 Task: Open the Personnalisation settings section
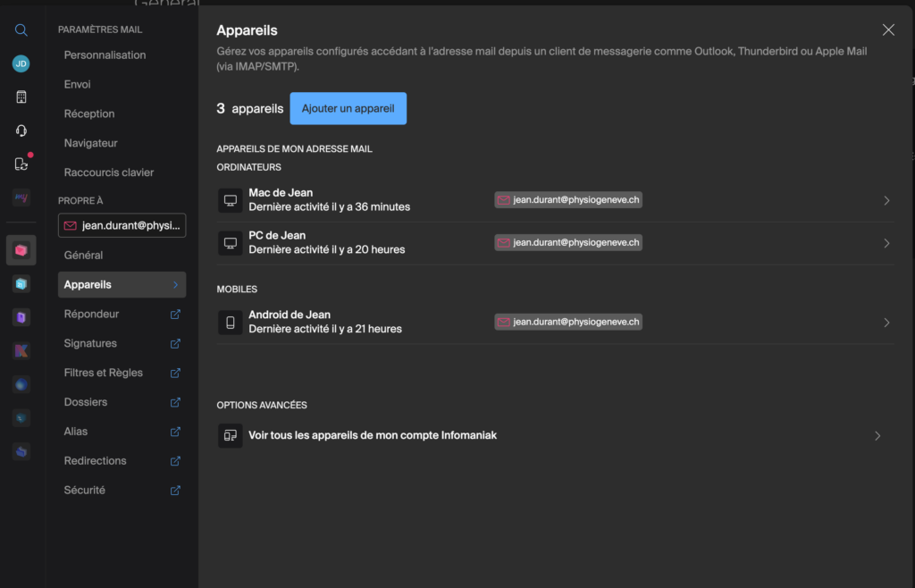[x=105, y=55]
